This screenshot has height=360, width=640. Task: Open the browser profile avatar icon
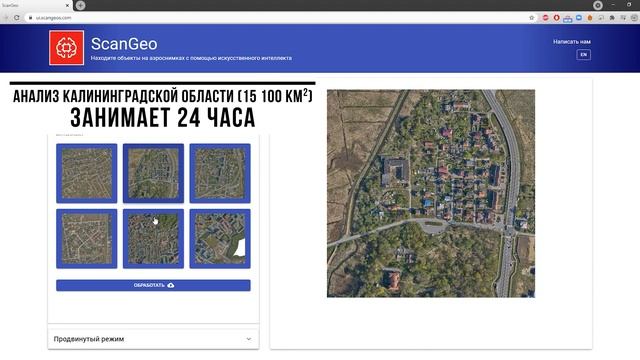click(x=634, y=18)
